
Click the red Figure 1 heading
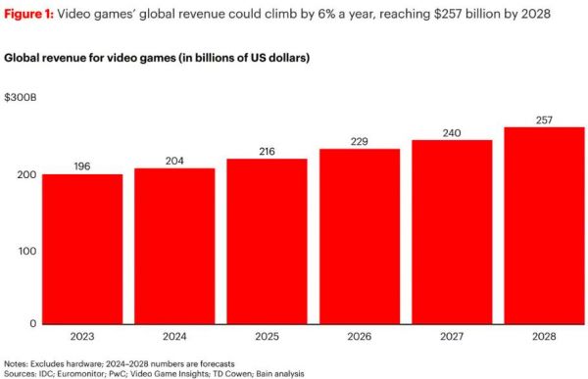(28, 15)
